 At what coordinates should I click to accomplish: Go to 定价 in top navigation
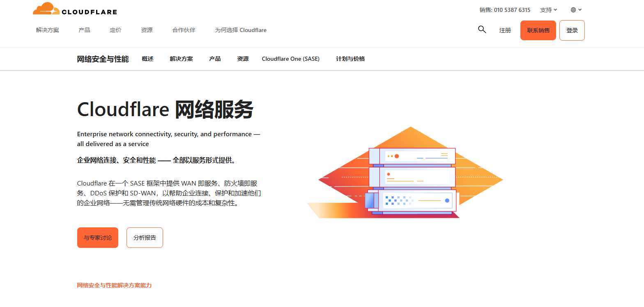[x=115, y=30]
